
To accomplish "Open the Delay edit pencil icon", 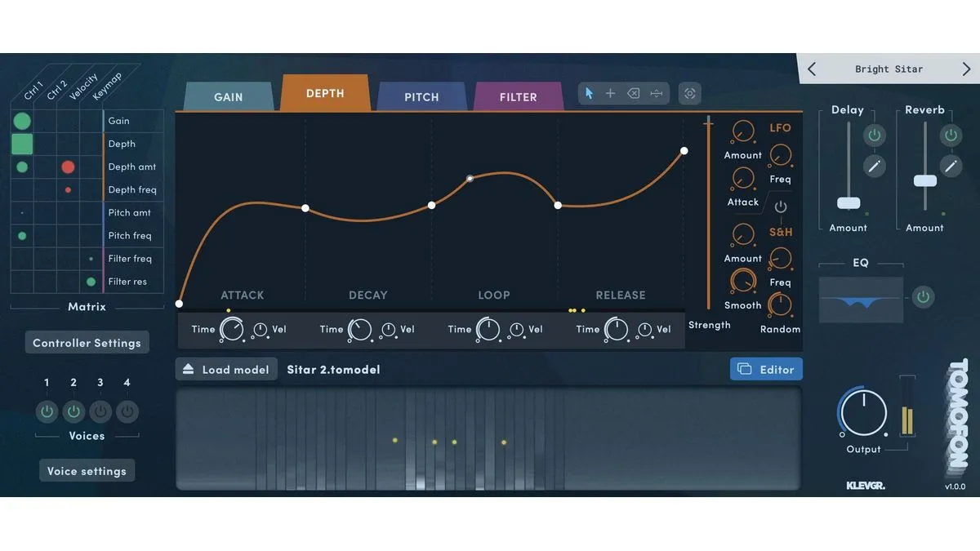I will coord(875,167).
